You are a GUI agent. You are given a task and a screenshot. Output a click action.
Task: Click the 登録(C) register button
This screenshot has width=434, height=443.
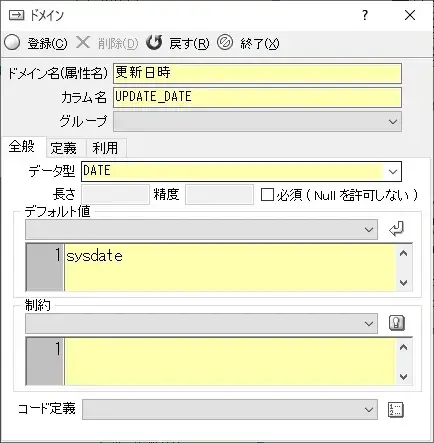tap(36, 43)
